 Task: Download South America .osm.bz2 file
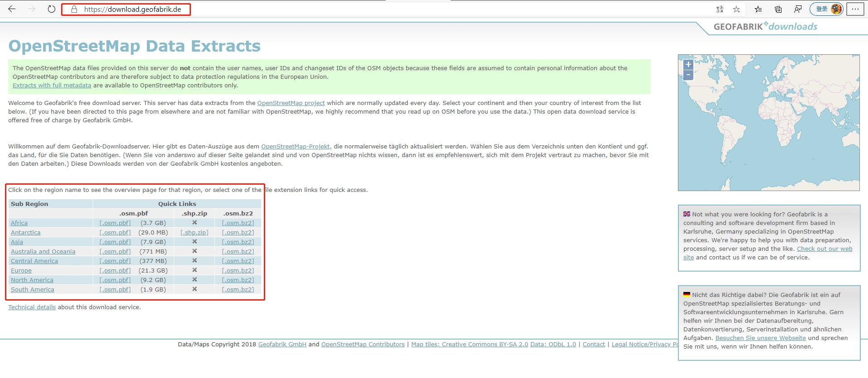tap(238, 289)
